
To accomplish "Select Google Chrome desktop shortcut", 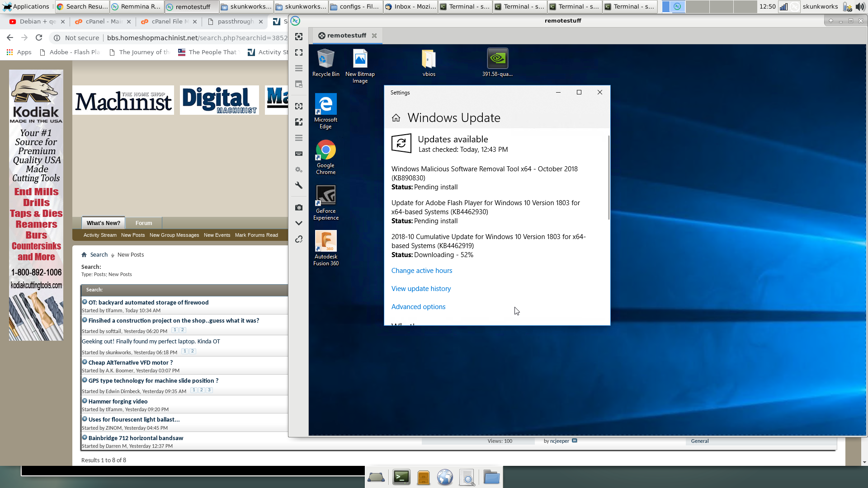I will [325, 157].
